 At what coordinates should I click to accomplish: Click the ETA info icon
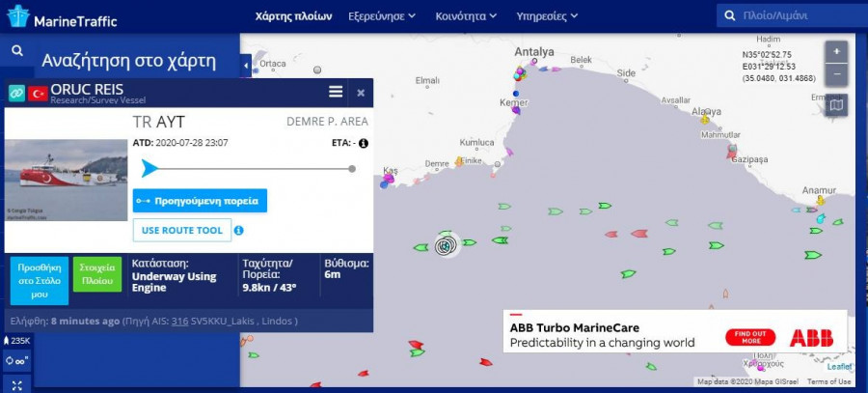coord(364,143)
